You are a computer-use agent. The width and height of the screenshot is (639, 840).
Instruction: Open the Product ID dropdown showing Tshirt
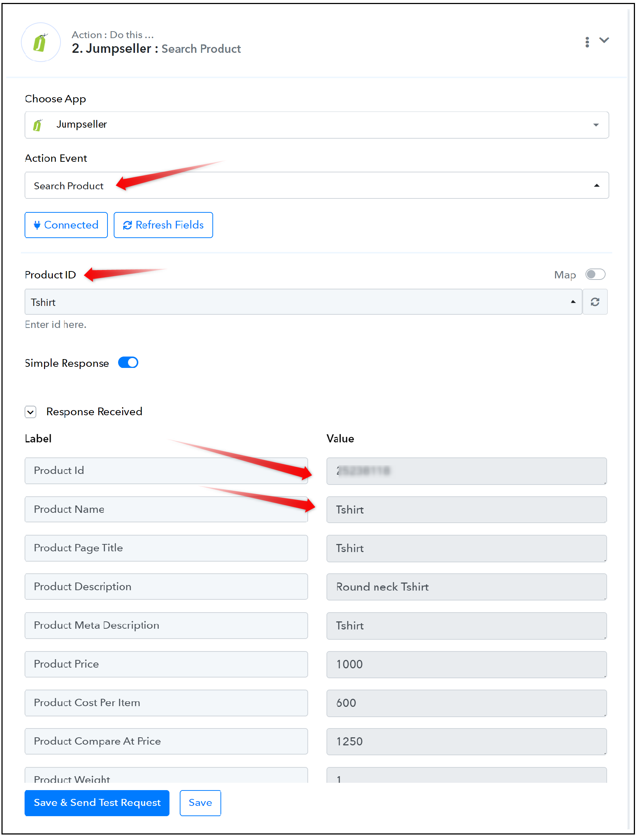(x=303, y=302)
